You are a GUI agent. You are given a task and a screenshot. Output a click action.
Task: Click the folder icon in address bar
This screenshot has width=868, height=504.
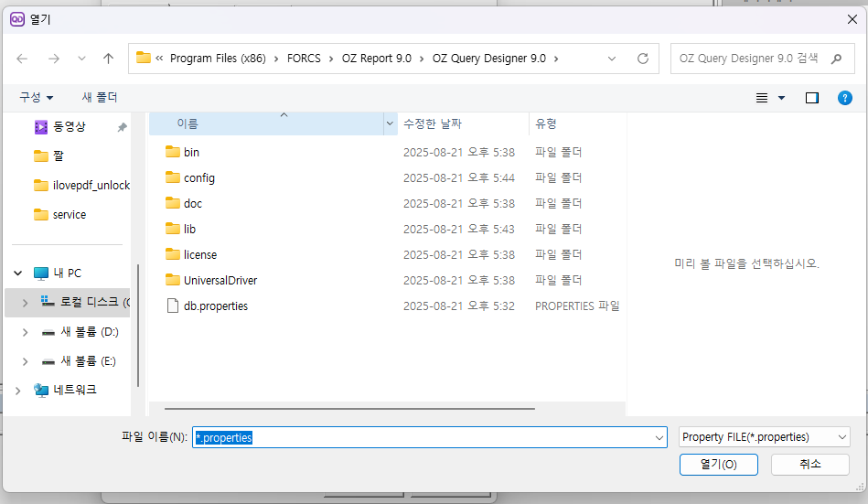[144, 58]
